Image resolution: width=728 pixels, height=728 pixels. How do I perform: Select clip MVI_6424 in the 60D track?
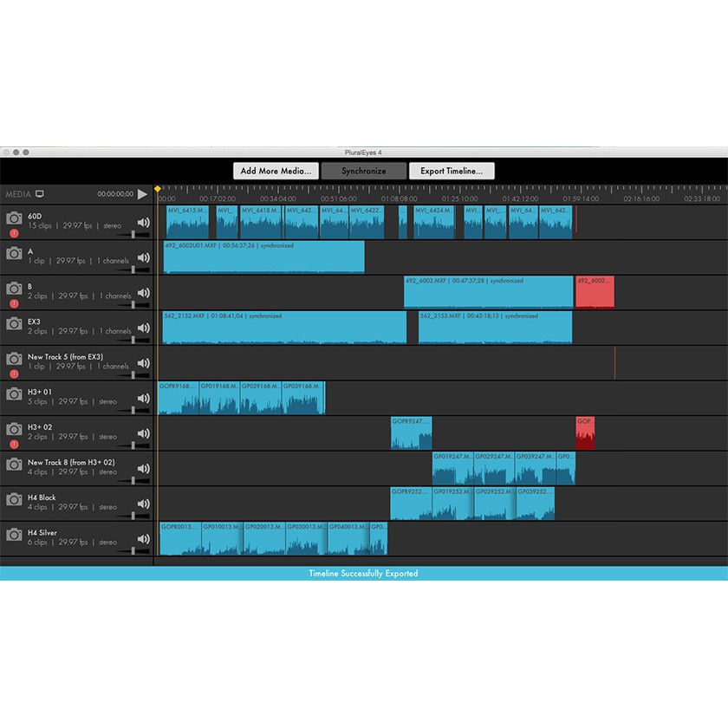[434, 222]
